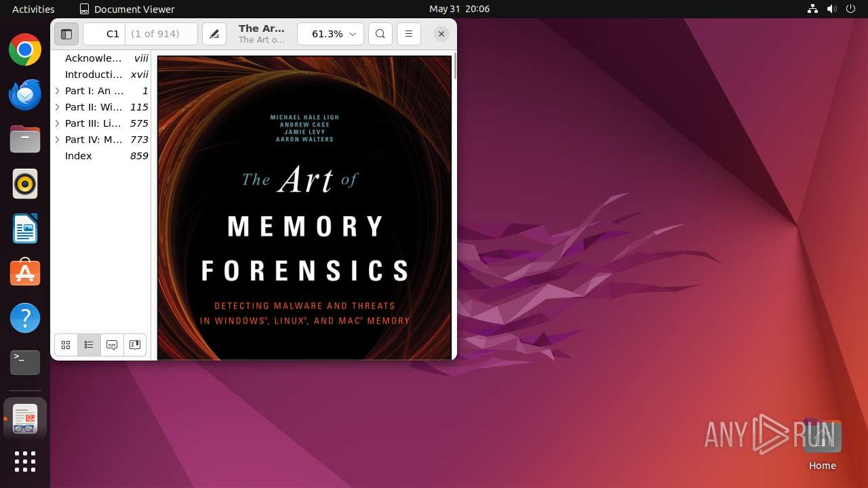This screenshot has width=868, height=488.
Task: Open Terminal from the dock
Action: click(x=25, y=363)
